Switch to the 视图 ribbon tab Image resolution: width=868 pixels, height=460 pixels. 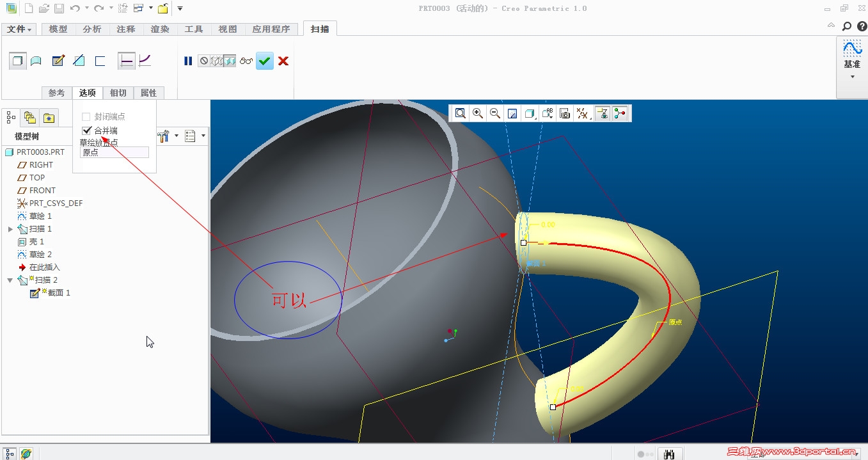tap(228, 29)
